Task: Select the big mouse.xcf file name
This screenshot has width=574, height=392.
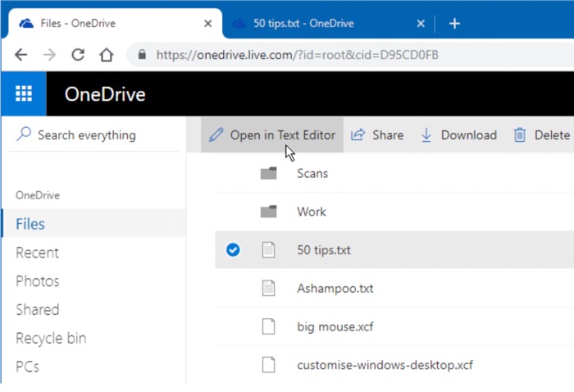Action: [x=335, y=326]
